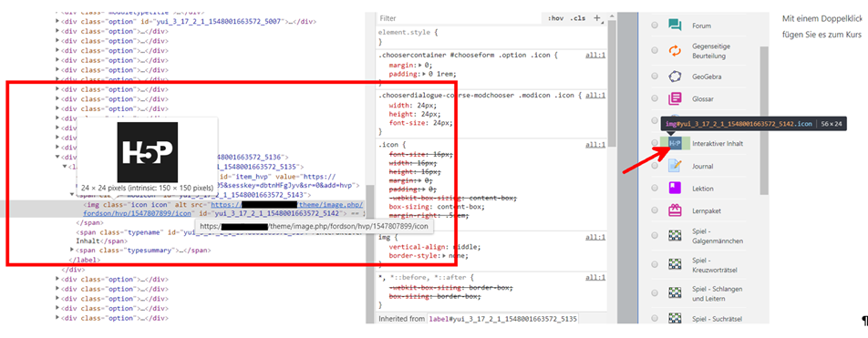
Task: Expand padding 0 1rem shorthand
Action: [423, 74]
